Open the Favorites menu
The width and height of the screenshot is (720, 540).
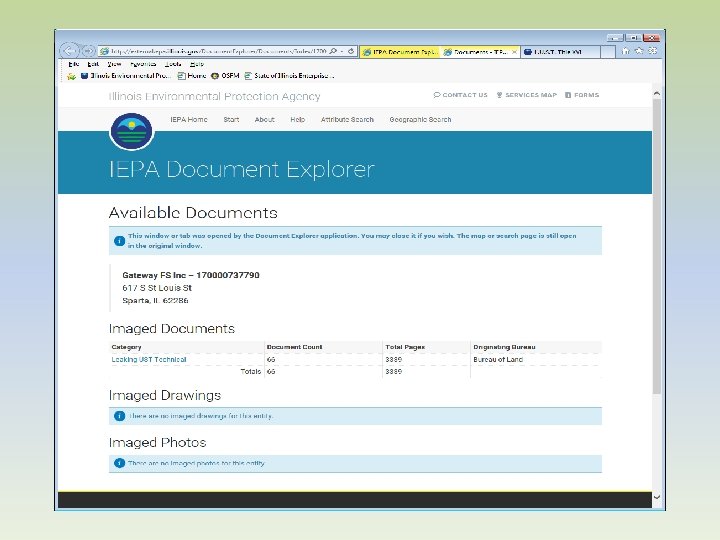point(143,64)
